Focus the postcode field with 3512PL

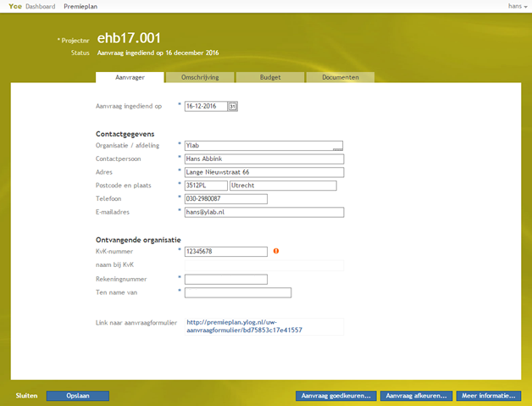click(x=206, y=186)
